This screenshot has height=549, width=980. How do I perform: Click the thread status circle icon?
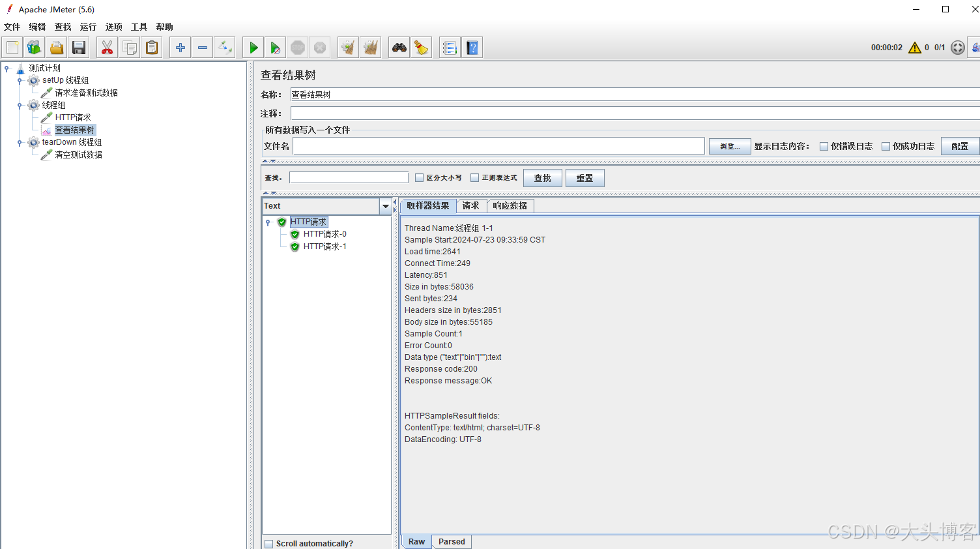(x=958, y=48)
